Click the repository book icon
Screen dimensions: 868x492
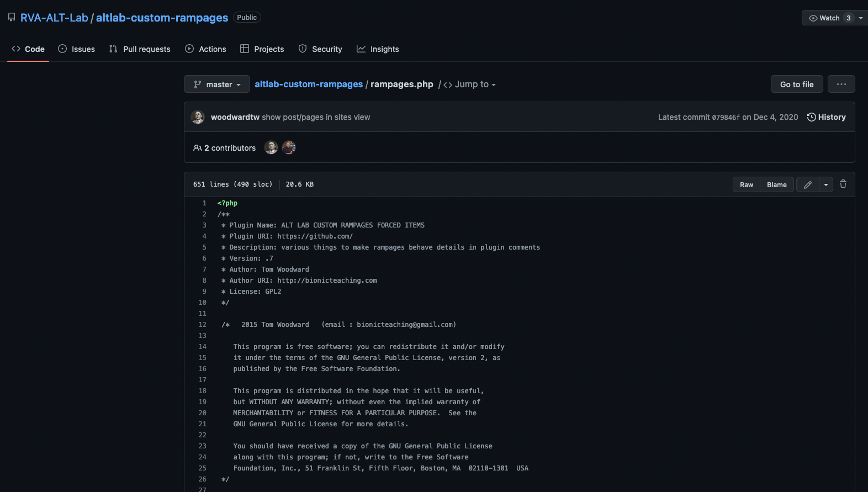click(12, 18)
